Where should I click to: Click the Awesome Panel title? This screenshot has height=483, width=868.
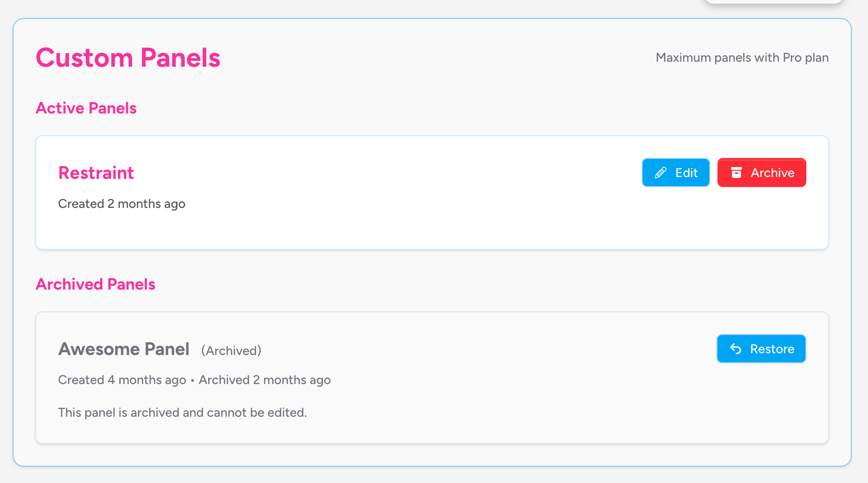(x=124, y=349)
